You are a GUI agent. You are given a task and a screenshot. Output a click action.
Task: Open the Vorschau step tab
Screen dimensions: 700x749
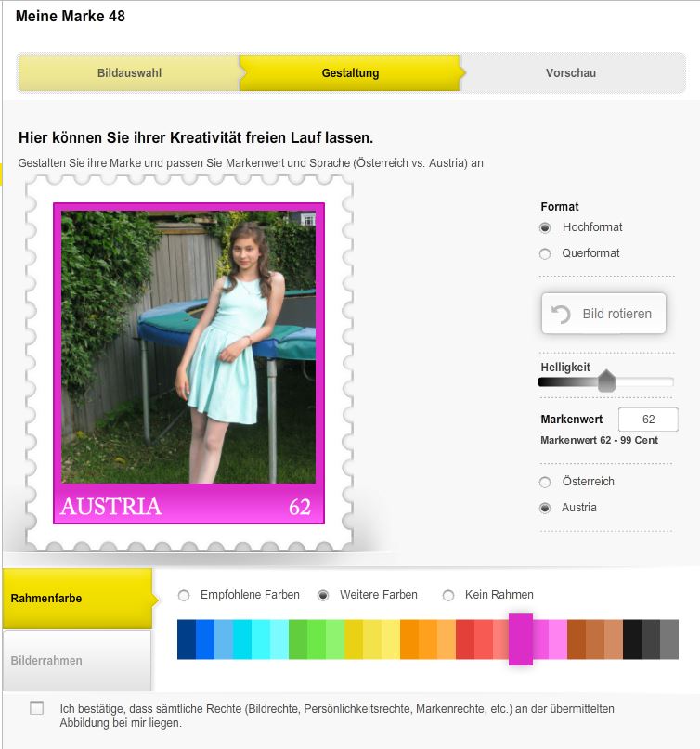pos(571,73)
